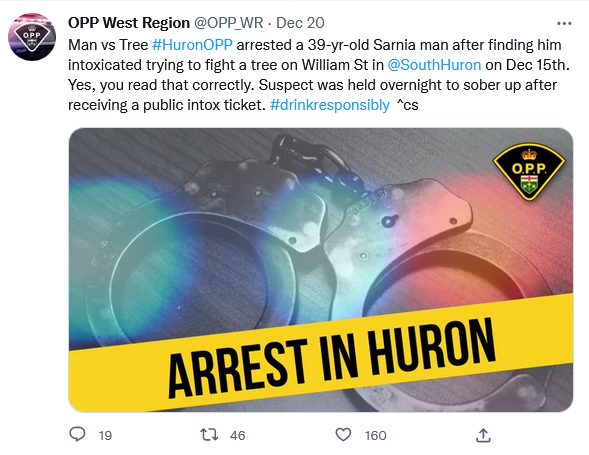Open the #drinkresponsibly hashtag
Viewport: 589px width, 455px height.
(x=329, y=105)
